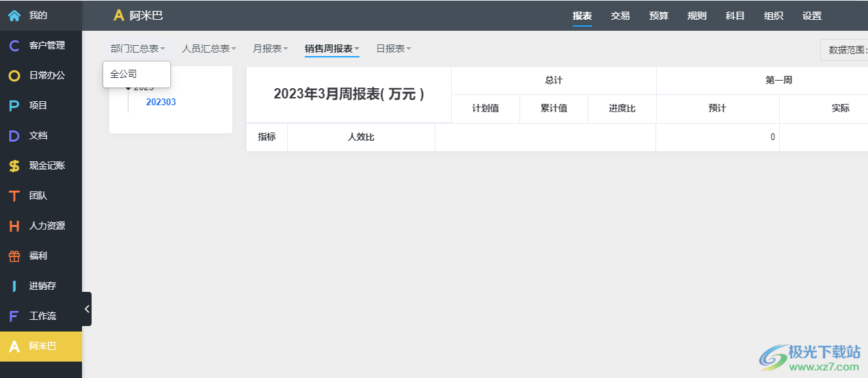
Task: Collapse the sidebar with arrow handle
Action: [87, 309]
